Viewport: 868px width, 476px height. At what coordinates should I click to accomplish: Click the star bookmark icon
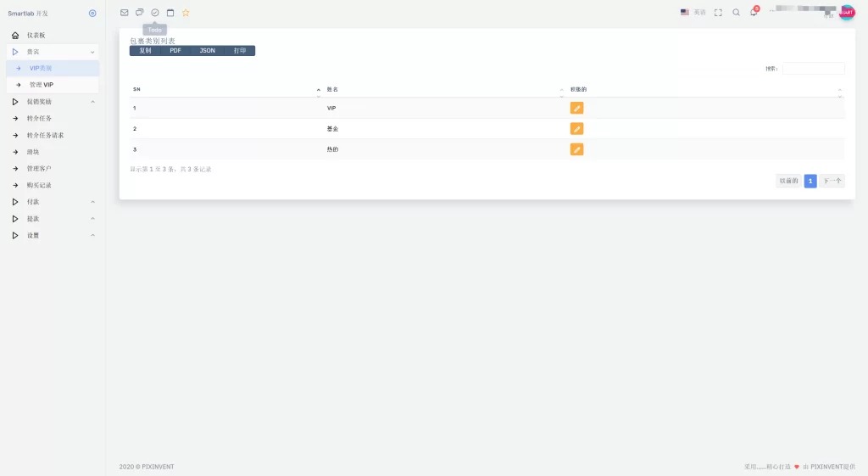point(186,13)
